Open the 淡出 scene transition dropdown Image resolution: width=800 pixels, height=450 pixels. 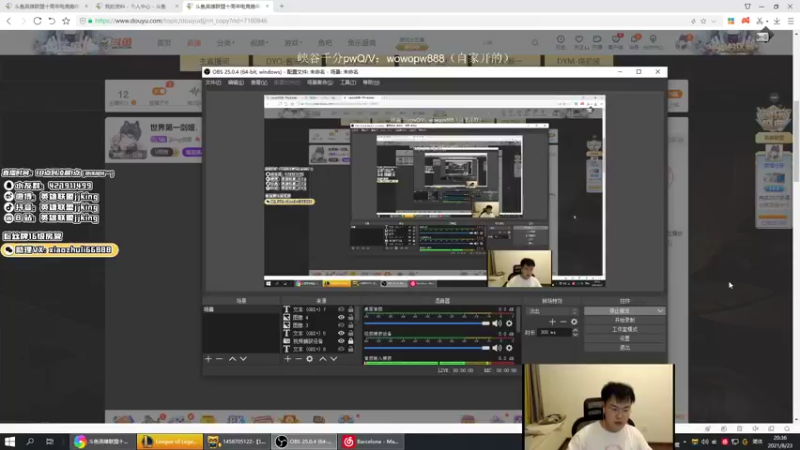[553, 311]
